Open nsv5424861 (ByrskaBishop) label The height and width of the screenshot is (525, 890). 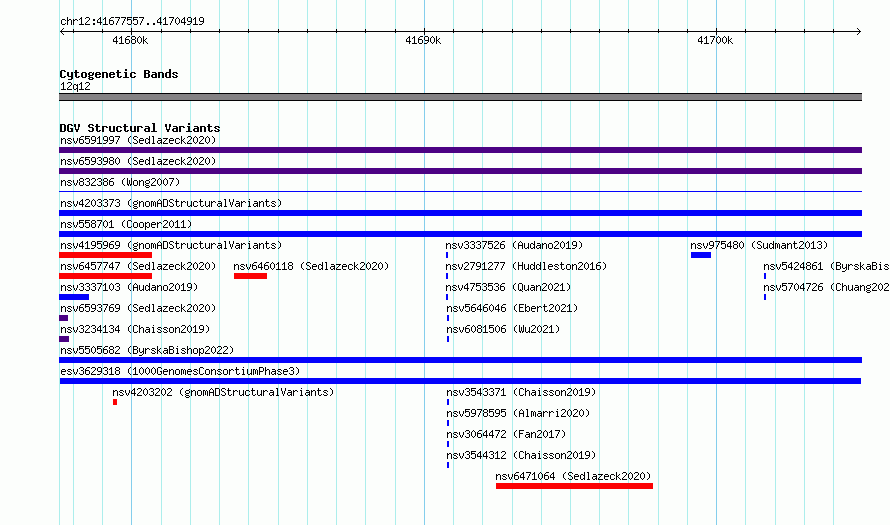[826, 266]
